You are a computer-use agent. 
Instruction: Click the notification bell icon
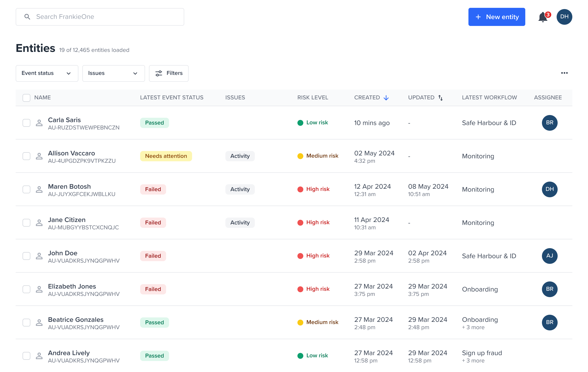[543, 17]
